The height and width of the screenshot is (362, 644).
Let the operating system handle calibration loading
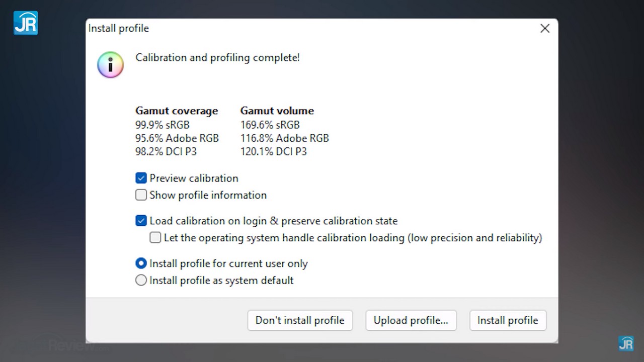point(155,238)
